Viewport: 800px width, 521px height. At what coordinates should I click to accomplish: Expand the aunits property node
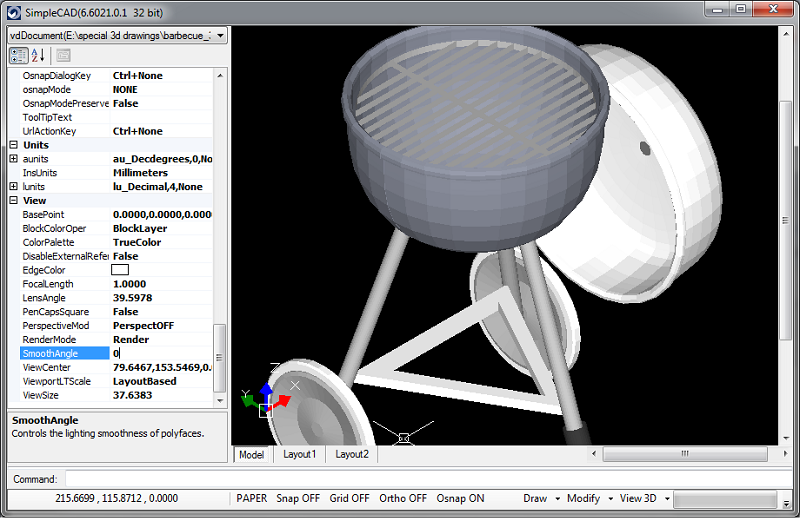point(13,159)
